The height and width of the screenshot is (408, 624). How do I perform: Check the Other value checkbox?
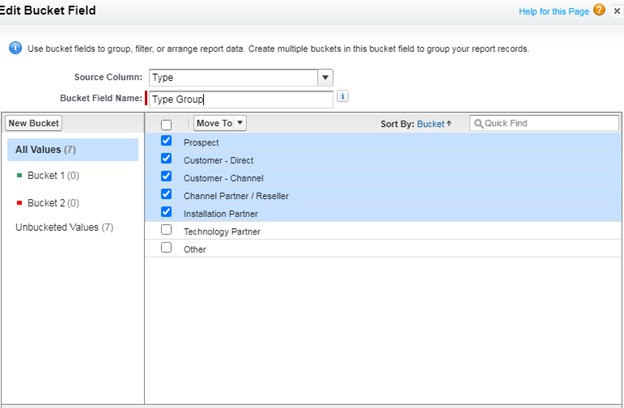click(x=166, y=248)
